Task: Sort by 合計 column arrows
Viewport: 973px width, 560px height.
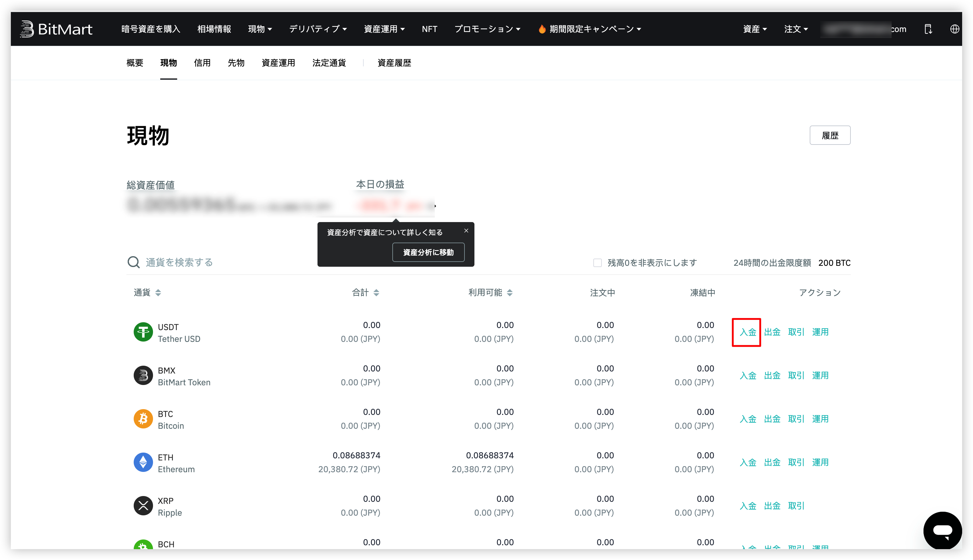Action: 376,293
